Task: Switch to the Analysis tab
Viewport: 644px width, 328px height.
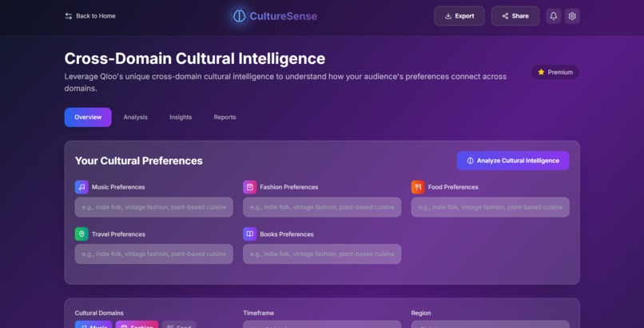Action: point(136,117)
